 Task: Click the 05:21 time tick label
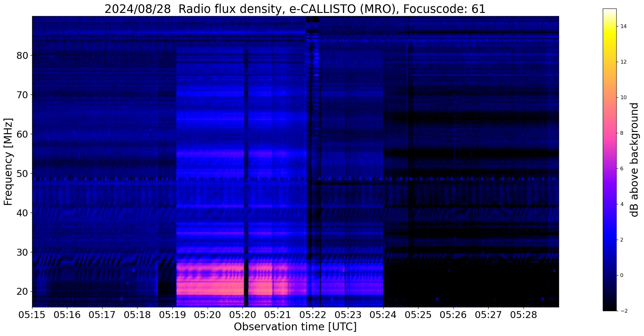click(277, 315)
